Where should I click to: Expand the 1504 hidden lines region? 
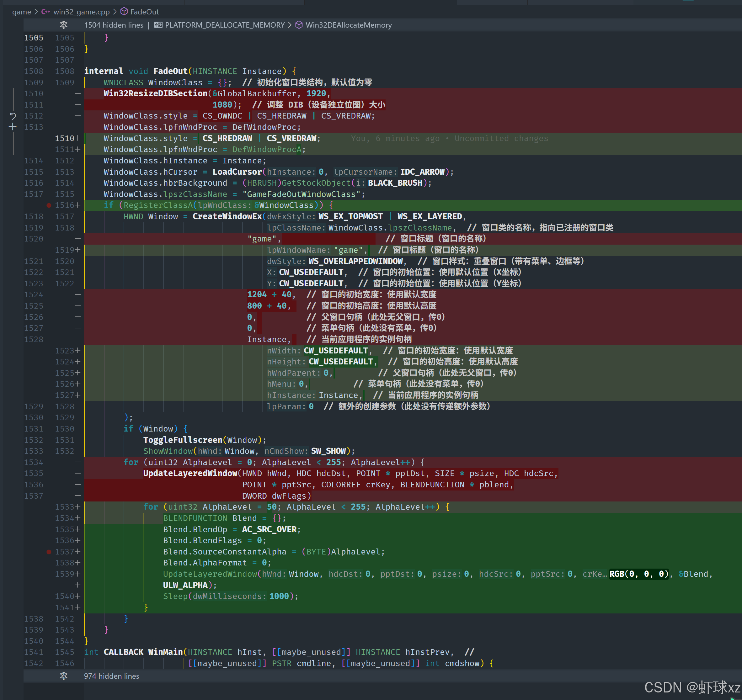click(x=64, y=25)
